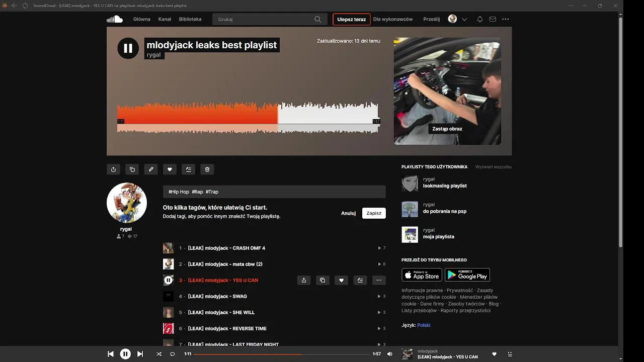Click now-playing track thumbnail in player bar
This screenshot has height=362, width=644.
point(407,354)
